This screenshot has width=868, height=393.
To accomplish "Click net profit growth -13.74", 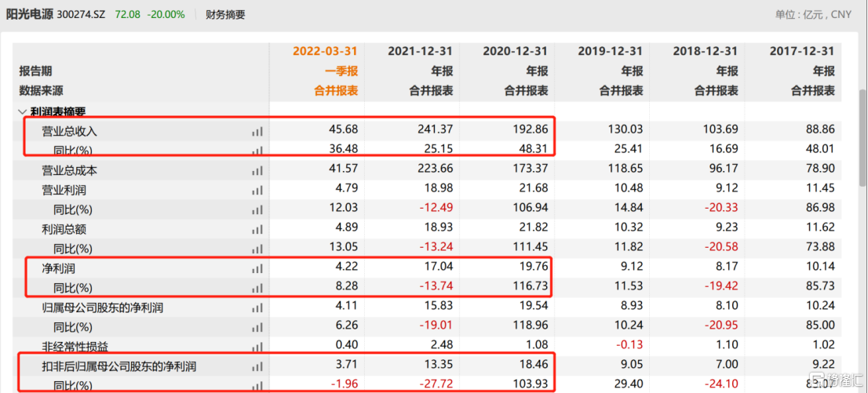I will pyautogui.click(x=437, y=286).
